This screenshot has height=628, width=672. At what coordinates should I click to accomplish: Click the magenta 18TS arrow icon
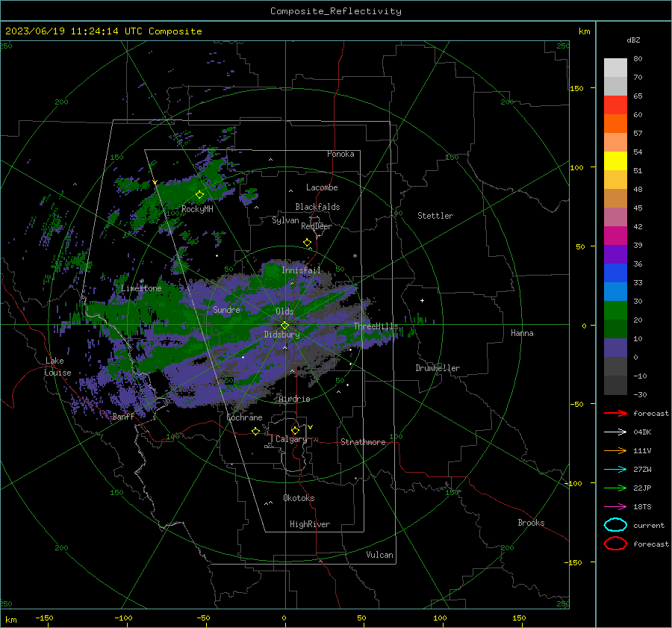pos(615,507)
